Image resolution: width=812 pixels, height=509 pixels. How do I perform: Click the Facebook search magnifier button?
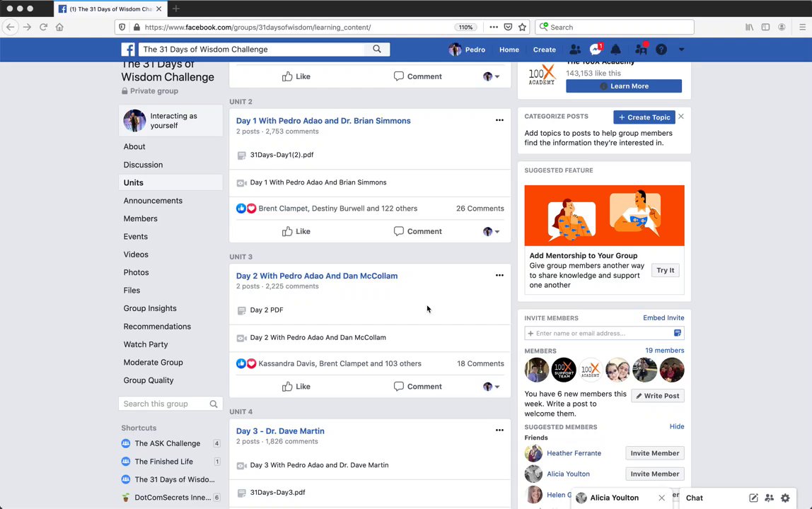pyautogui.click(x=377, y=49)
